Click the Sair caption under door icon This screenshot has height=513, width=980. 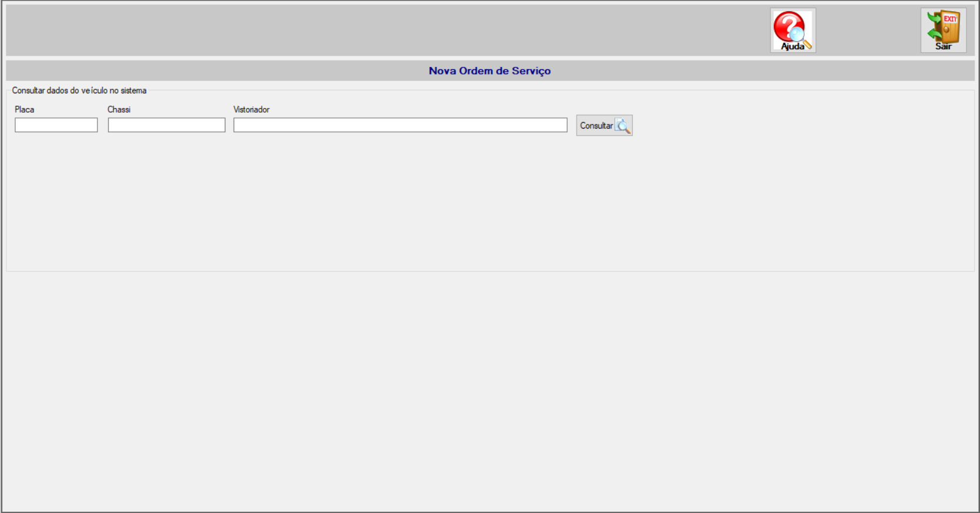pos(943,46)
